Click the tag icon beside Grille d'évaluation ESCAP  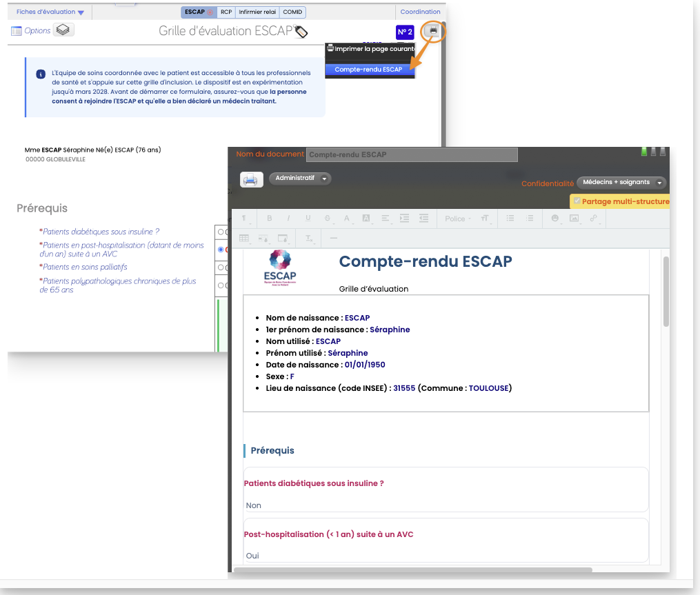tap(301, 32)
